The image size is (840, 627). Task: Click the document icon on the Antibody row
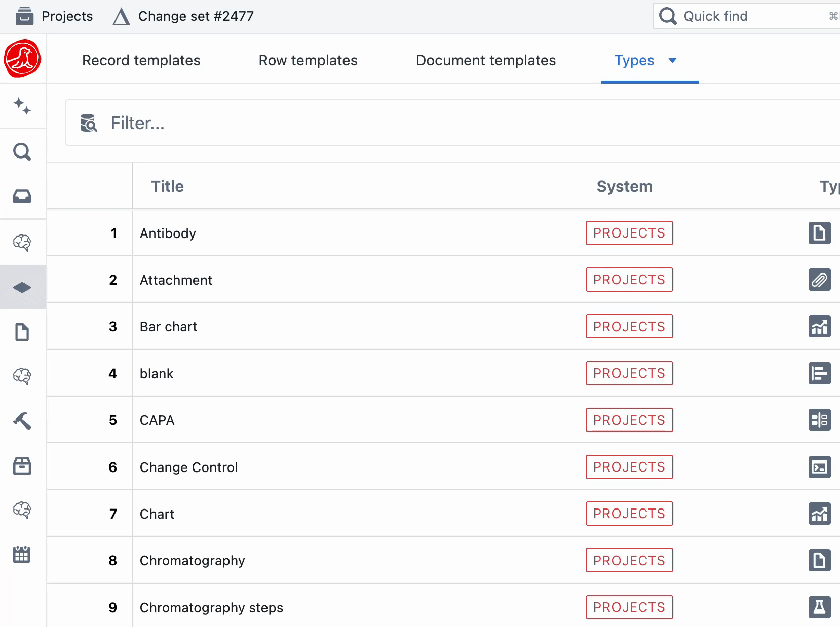coord(819,233)
